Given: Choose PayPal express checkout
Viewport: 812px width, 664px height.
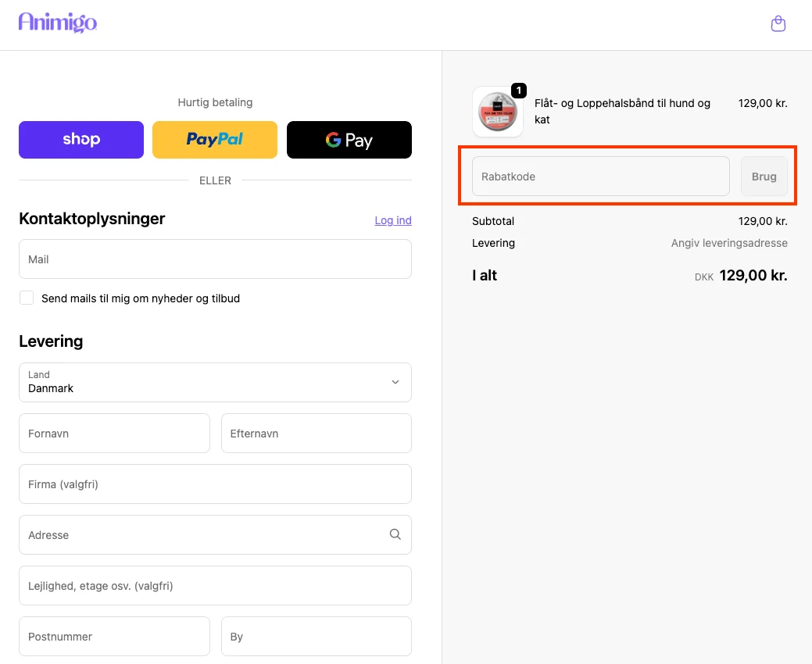Looking at the screenshot, I should pos(215,140).
